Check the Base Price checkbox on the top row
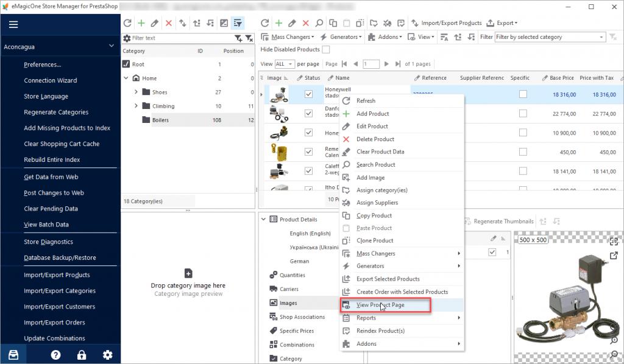Image resolution: width=624 pixels, height=364 pixels. click(522, 94)
